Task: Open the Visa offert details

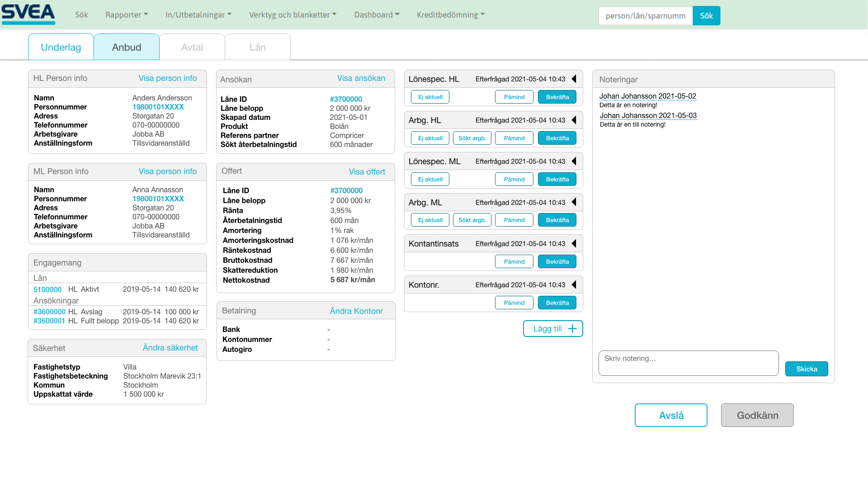Action: [367, 172]
